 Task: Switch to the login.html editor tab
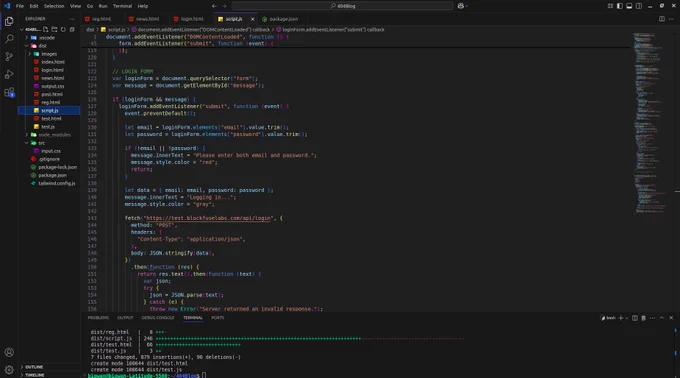192,19
